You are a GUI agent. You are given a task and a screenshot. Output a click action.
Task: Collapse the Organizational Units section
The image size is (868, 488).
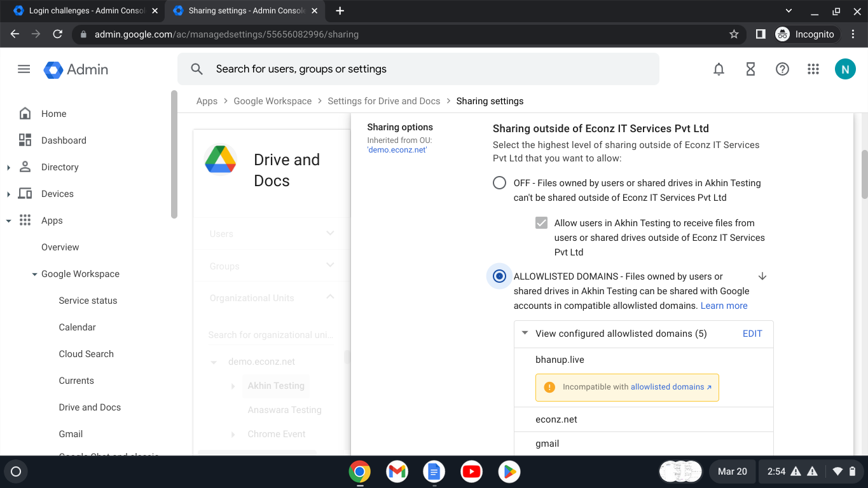(330, 297)
